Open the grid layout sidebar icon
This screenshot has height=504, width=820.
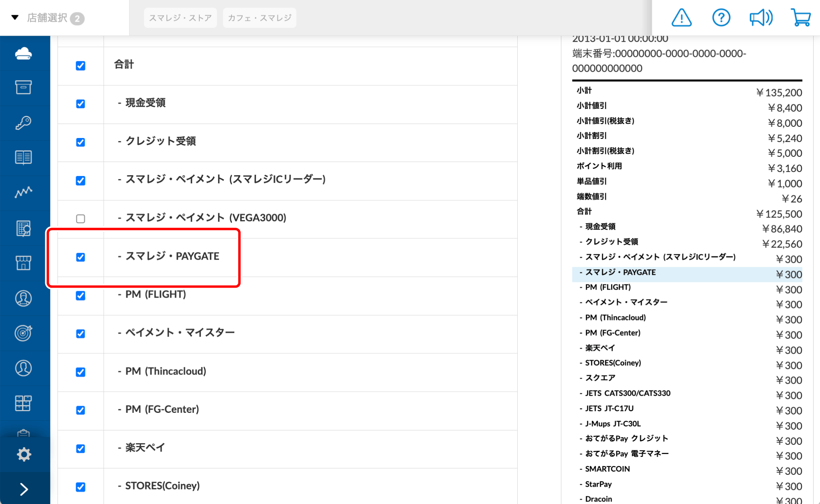coord(24,403)
